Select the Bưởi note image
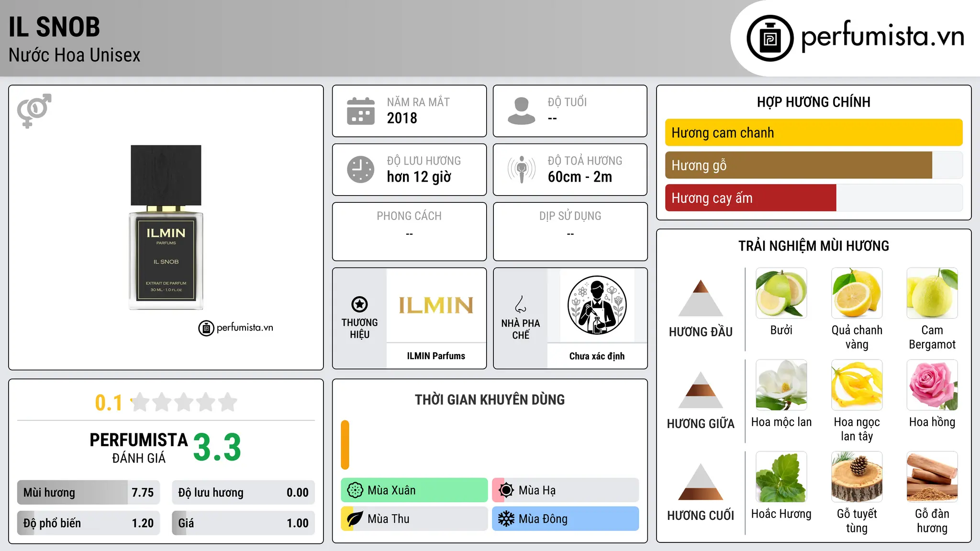Viewport: 980px width, 551px height. click(781, 293)
